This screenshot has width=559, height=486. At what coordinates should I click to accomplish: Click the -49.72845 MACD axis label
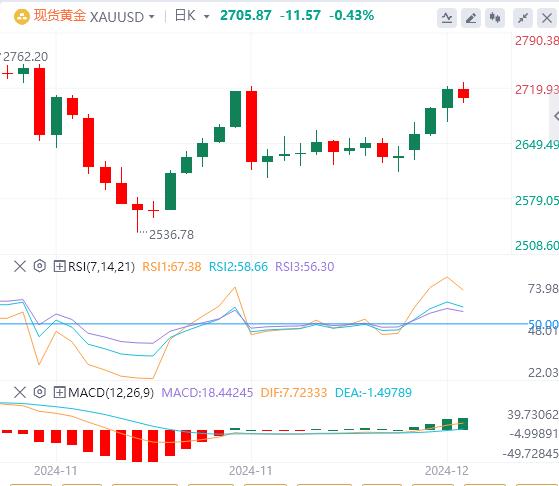pyautogui.click(x=531, y=454)
